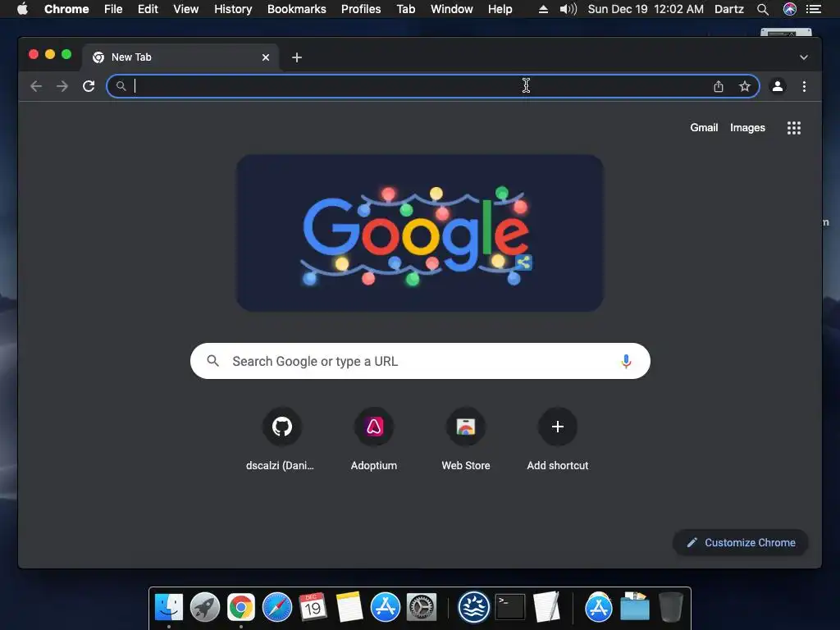Screen dimensions: 840x630
Task: Focus the Search Google or type a URL box
Action: [x=420, y=361]
